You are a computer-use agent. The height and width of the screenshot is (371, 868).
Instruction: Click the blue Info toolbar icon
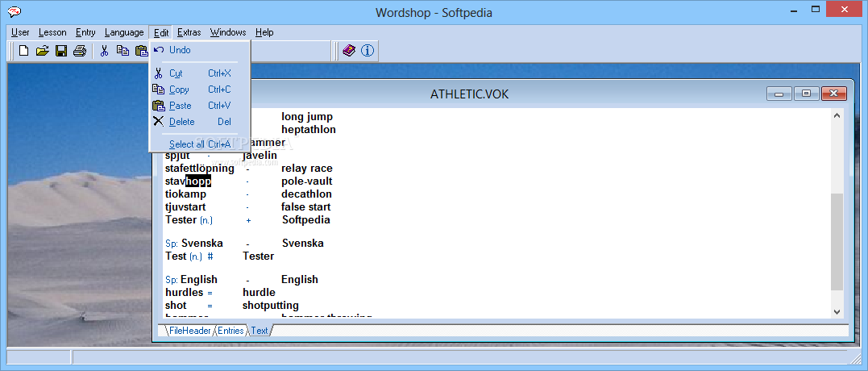click(368, 51)
